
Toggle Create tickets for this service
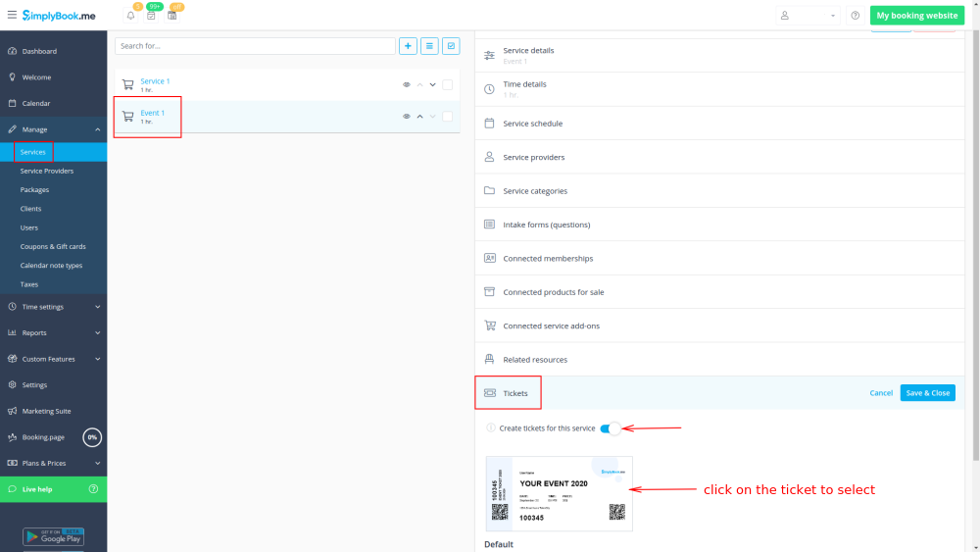tap(610, 428)
